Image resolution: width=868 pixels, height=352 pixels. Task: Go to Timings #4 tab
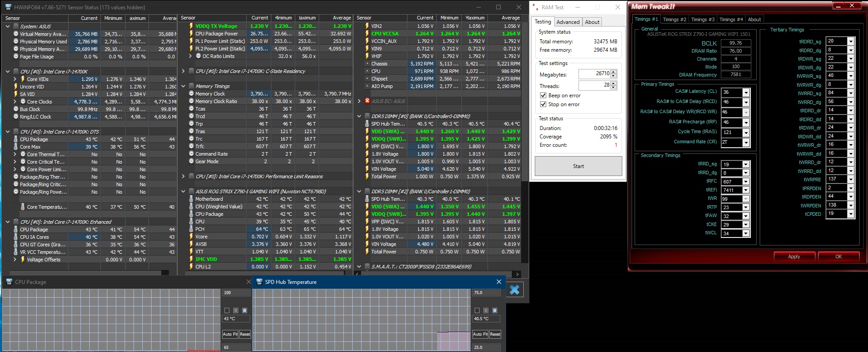731,19
